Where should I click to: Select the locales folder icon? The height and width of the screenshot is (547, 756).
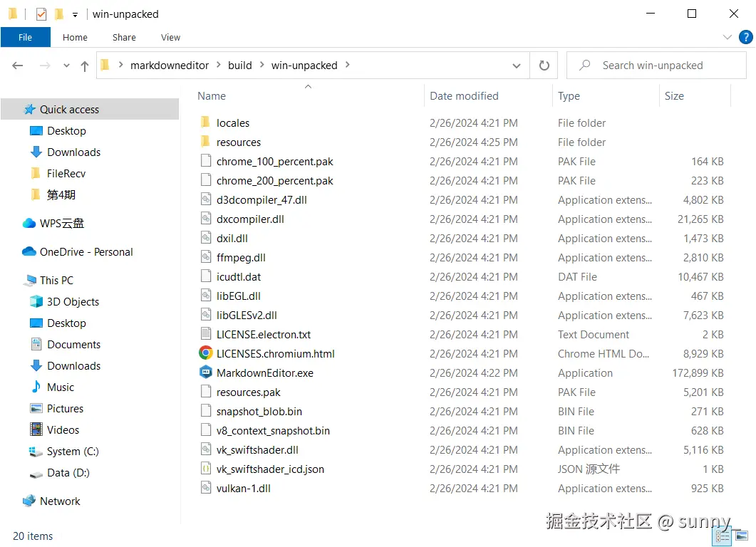click(205, 123)
